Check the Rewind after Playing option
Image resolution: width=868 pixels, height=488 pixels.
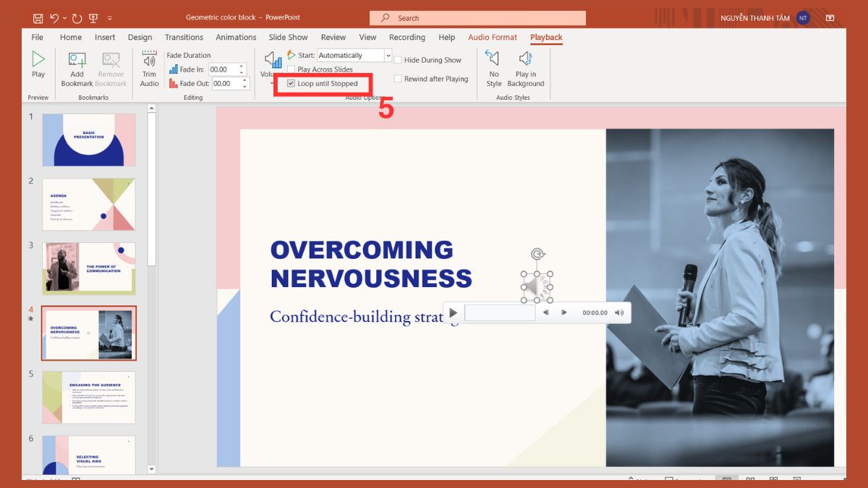(x=398, y=79)
